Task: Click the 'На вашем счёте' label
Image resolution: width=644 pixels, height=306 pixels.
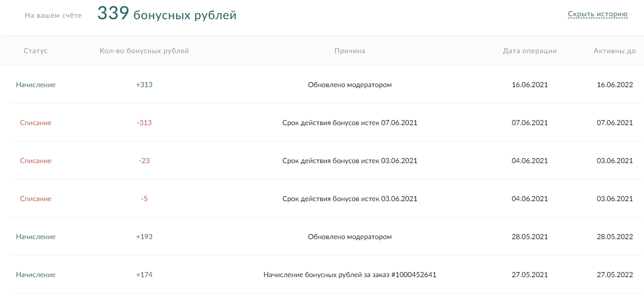Action: point(53,16)
